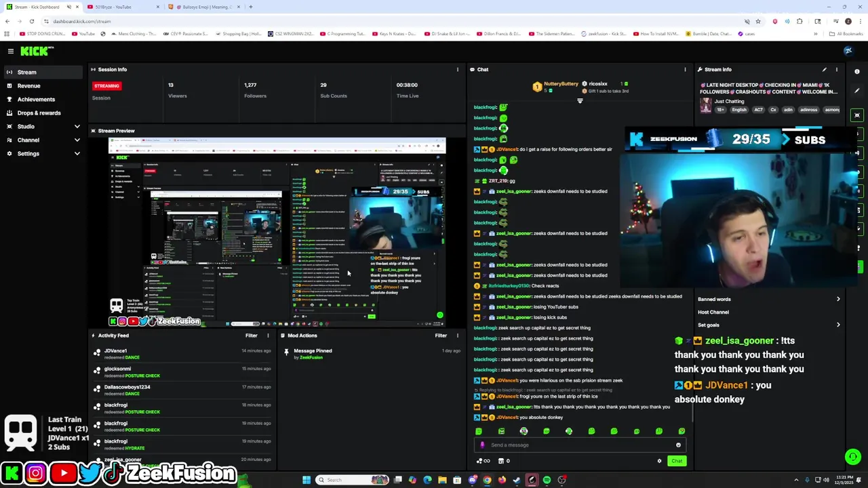Click the Windows Start button
Screen dimensions: 868x488
click(x=307, y=480)
